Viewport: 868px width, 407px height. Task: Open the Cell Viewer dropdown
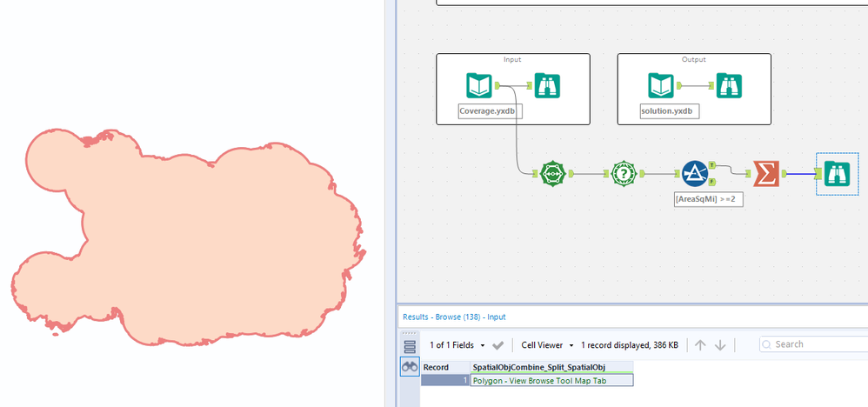547,345
